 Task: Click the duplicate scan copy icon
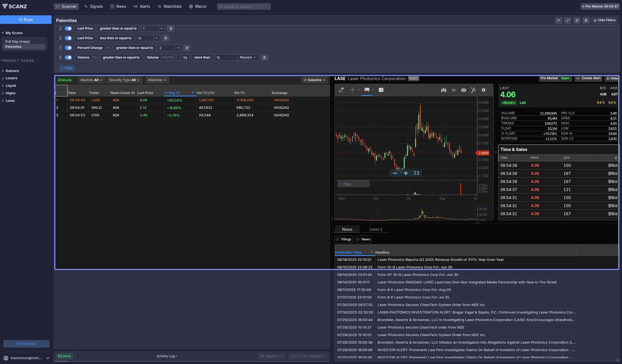[x=577, y=20]
